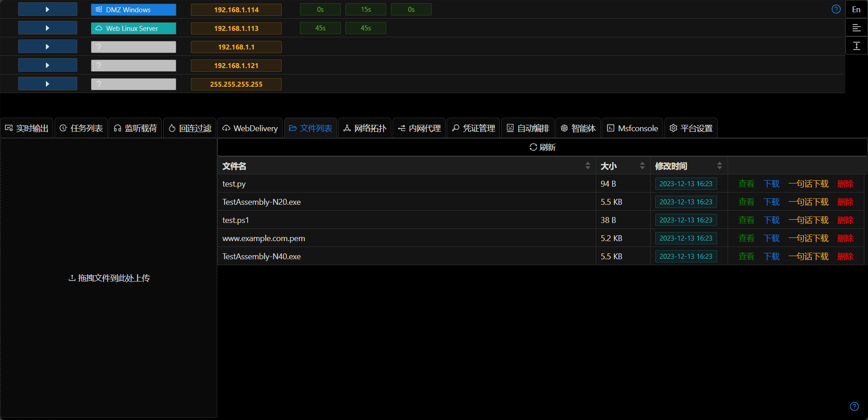868x420 pixels.
Task: Expand the 255.255.255.255 host row arrow
Action: [47, 84]
